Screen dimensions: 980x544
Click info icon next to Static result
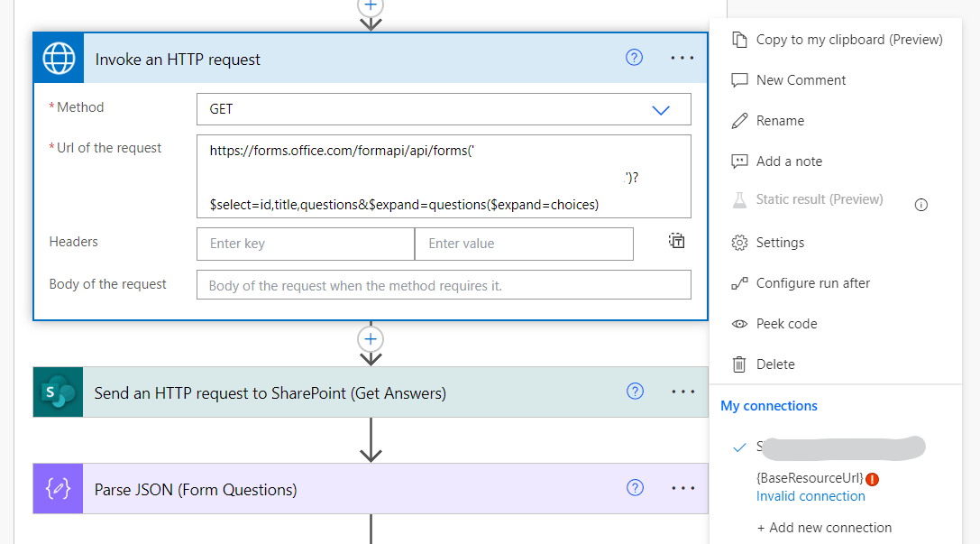click(x=920, y=205)
